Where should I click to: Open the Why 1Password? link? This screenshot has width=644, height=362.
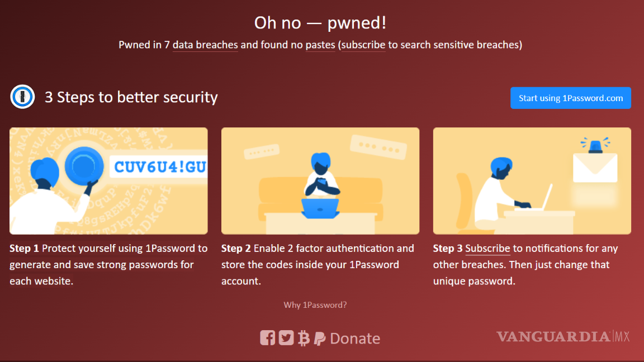click(x=315, y=304)
